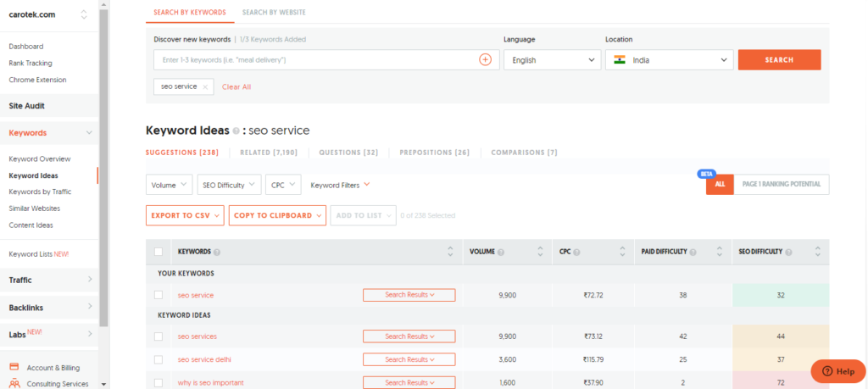868x389 pixels.
Task: Toggle the select-all keywords checkbox
Action: click(159, 252)
